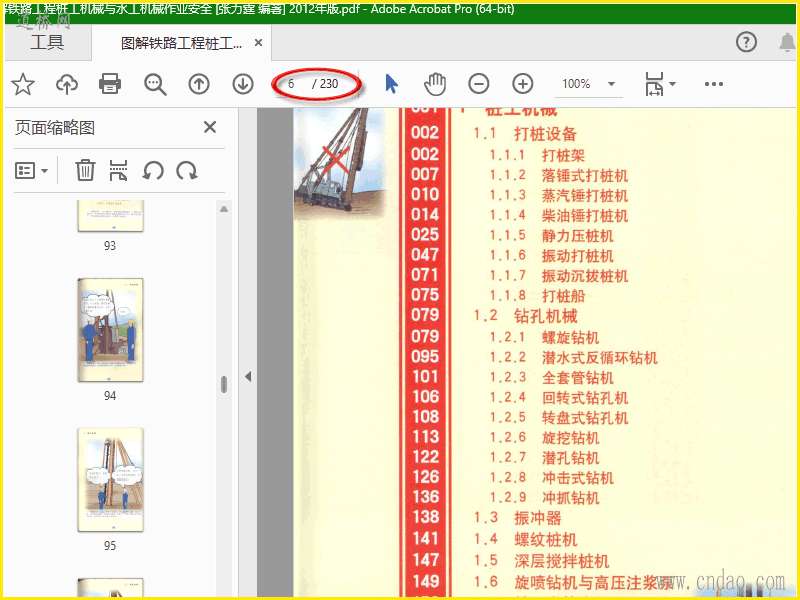Image resolution: width=800 pixels, height=600 pixels.
Task: Click the 1.2.9 冲抓钻机 entry
Action: (x=544, y=497)
